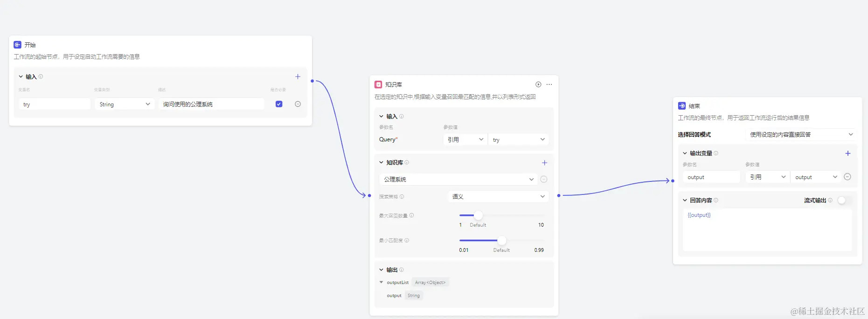Click the 最小匹配度 slider handle
This screenshot has width=868, height=319.
[x=502, y=241]
